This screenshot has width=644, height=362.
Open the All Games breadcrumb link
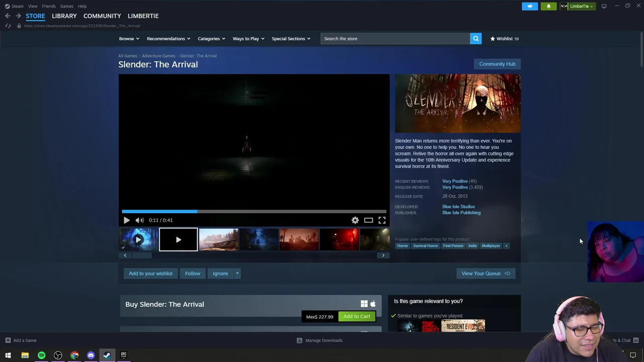click(x=128, y=56)
